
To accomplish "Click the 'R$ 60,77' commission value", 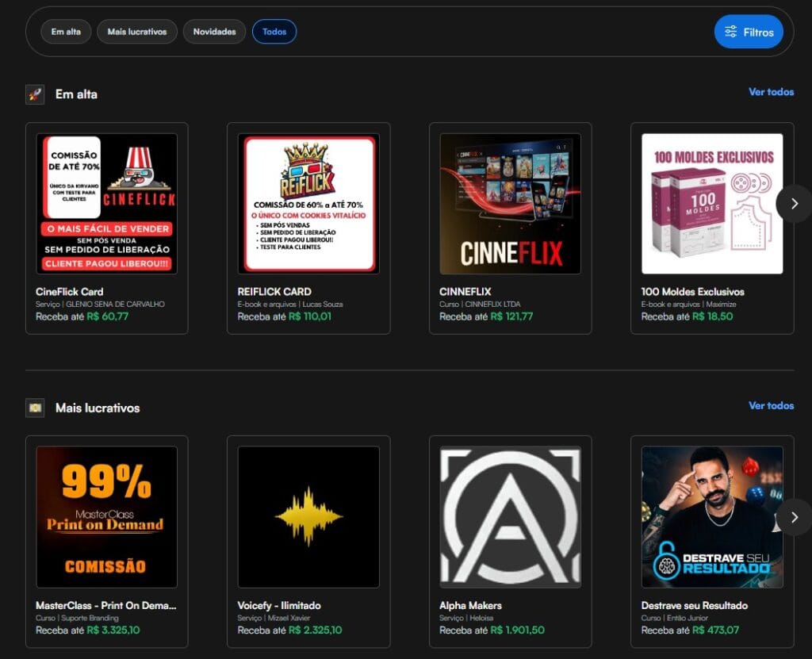I will pos(108,316).
